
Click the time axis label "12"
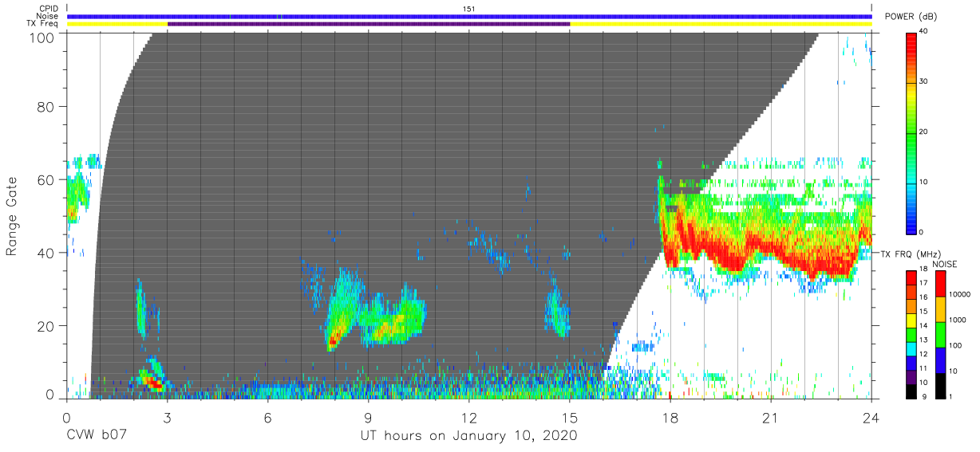tap(469, 417)
